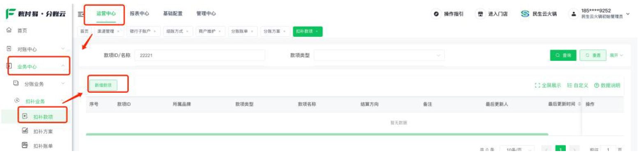The width and height of the screenshot is (644, 158).
Task: Click the 扣补账单 sidebar icon
Action: point(25,145)
